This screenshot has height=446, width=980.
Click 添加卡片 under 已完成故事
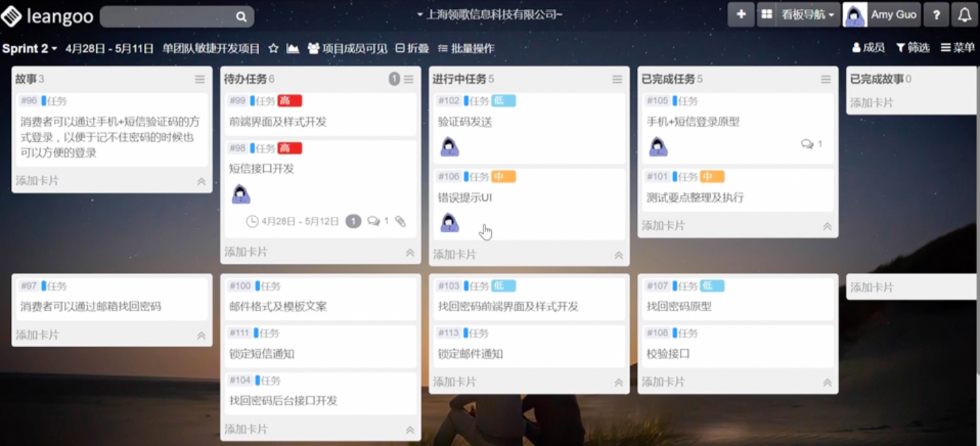tap(871, 103)
